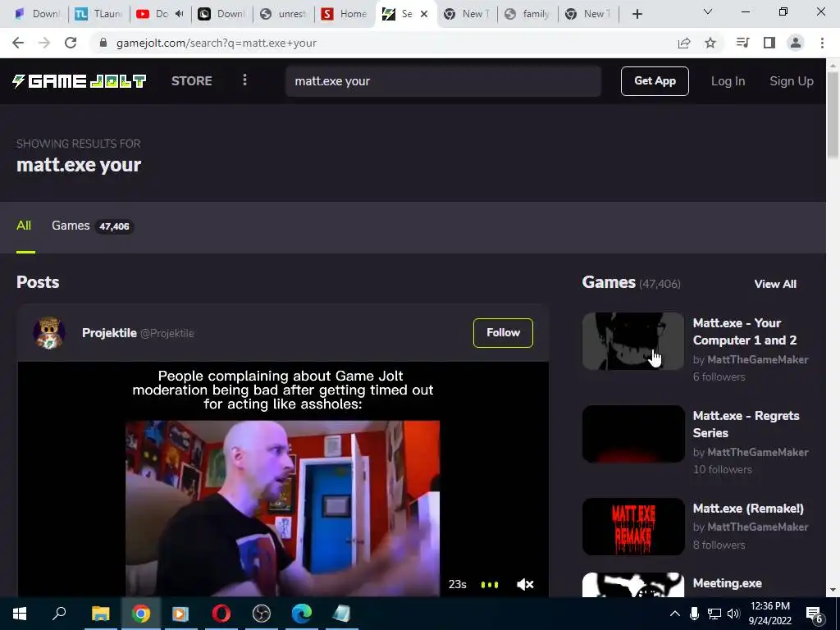Open the three-dot menu beside STORE
Viewport: 840px width, 630px height.
244,80
